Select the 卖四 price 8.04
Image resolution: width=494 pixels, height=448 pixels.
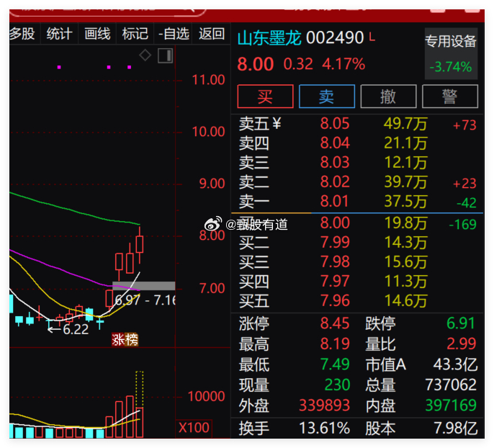point(335,143)
